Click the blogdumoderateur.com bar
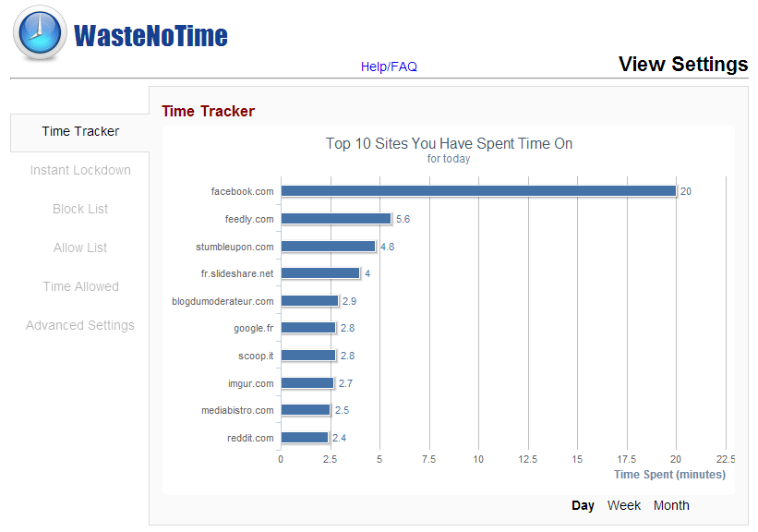758x532 pixels. click(x=310, y=301)
